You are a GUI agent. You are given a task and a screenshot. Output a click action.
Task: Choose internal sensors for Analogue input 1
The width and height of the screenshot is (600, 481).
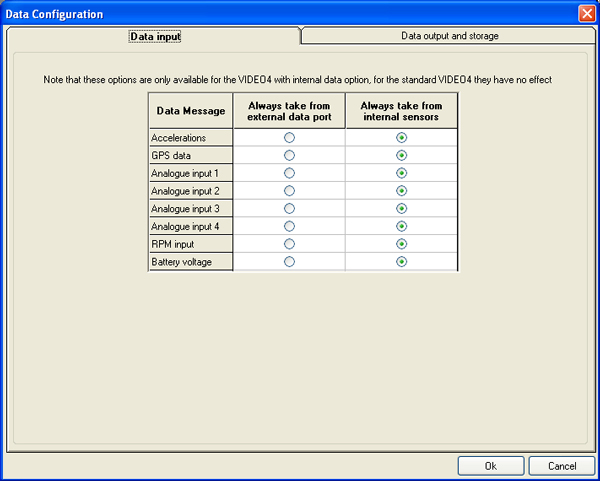401,173
